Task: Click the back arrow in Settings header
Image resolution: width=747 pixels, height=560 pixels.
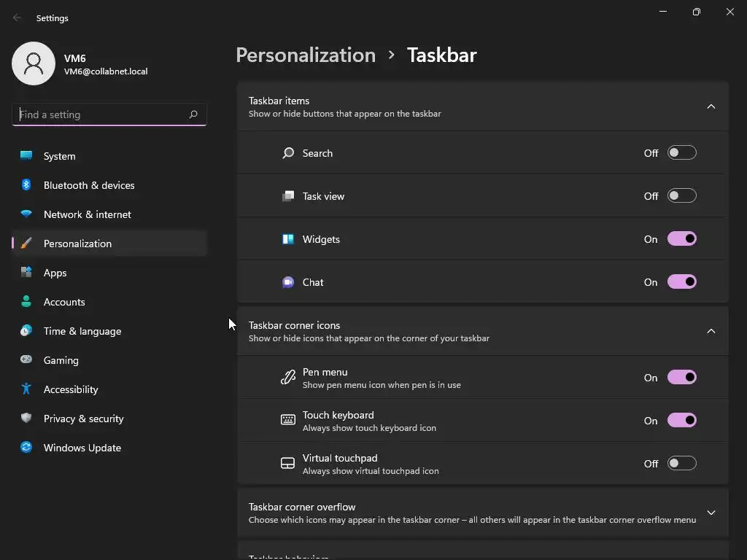Action: [x=18, y=18]
